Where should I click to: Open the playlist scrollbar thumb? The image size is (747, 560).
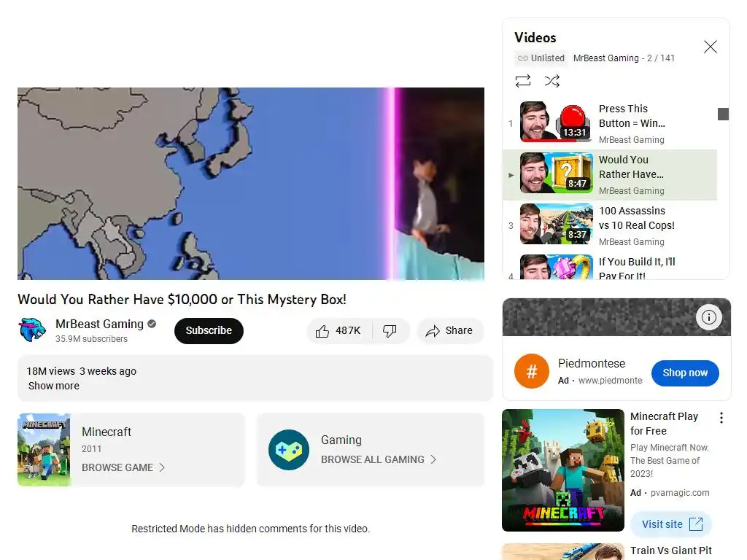point(723,114)
